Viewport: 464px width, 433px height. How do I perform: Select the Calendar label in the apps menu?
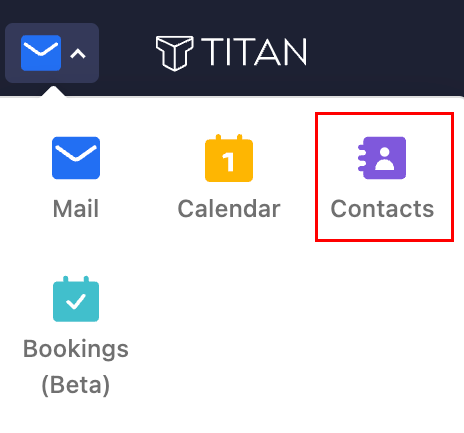pos(229,209)
